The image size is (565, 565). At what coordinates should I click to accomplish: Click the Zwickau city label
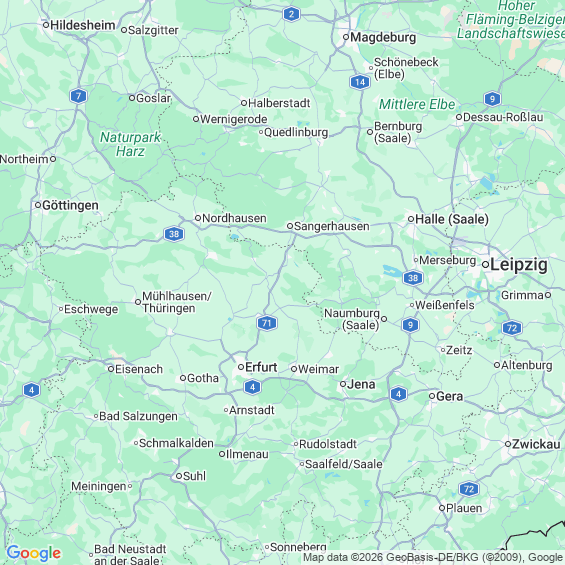click(x=536, y=444)
